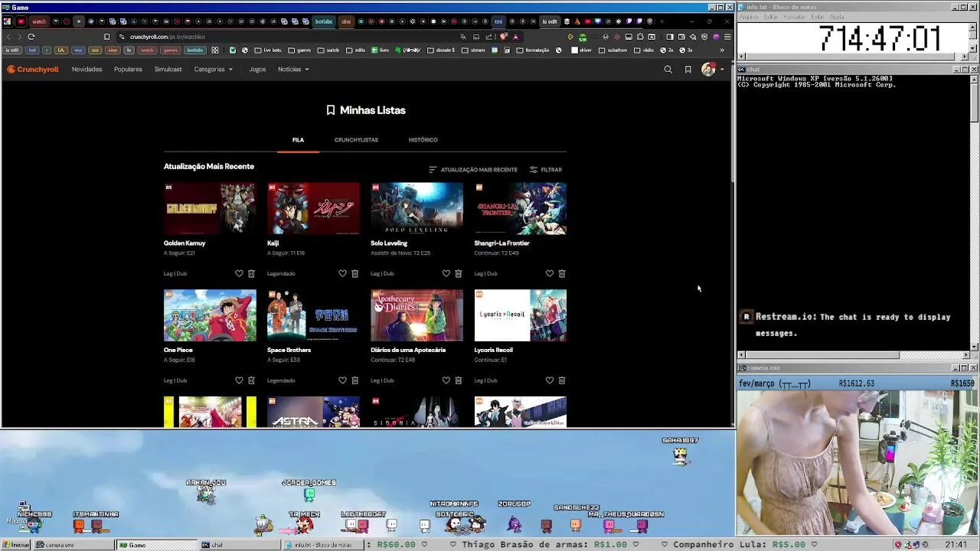This screenshot has height=551, width=980.
Task: Remove One Piece using trash icon
Action: (x=251, y=380)
